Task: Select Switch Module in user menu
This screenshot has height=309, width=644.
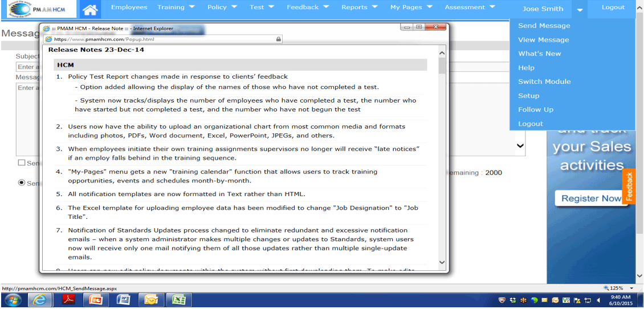Action: [544, 82]
